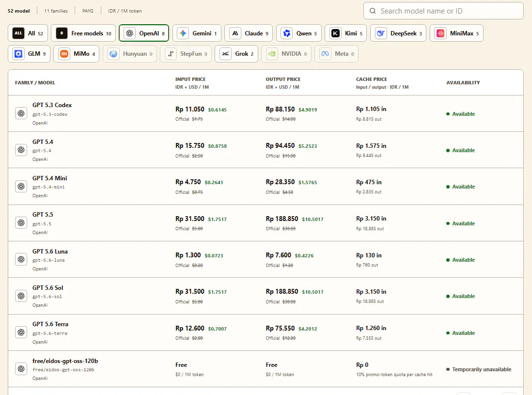Show MiMo family models
Viewport: 532px width, 395px height.
pyautogui.click(x=77, y=54)
